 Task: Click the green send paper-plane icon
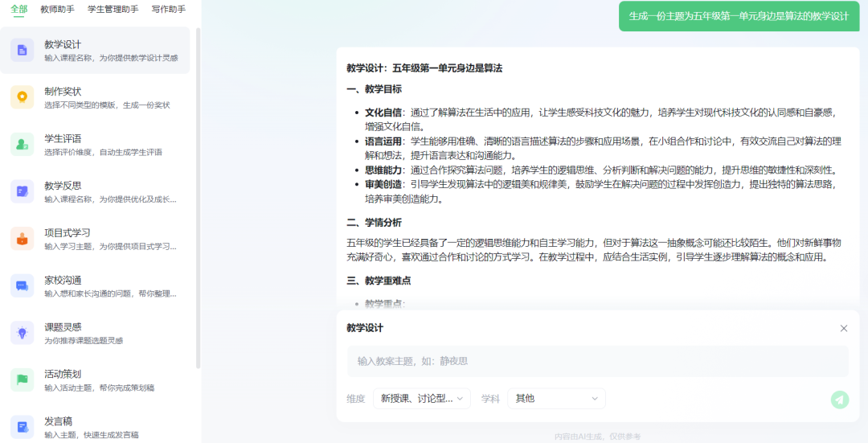click(840, 400)
